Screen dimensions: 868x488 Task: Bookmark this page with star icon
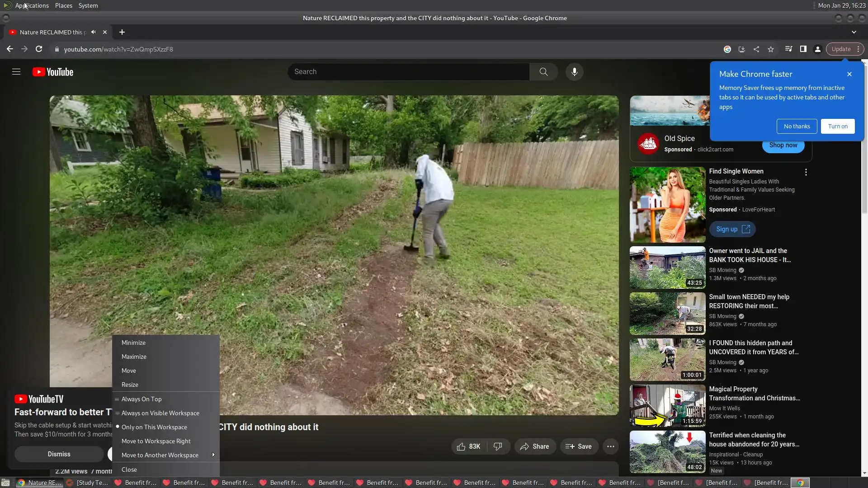[771, 49]
